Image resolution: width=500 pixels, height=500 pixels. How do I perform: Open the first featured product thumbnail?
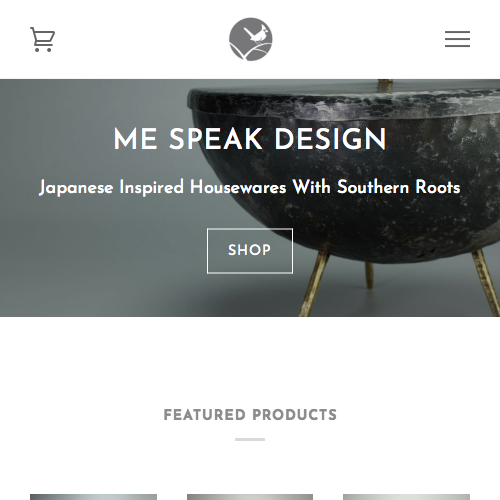tap(93, 497)
